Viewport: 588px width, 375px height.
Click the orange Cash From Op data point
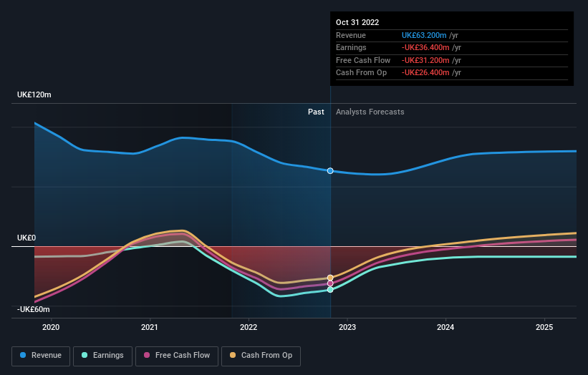point(330,278)
